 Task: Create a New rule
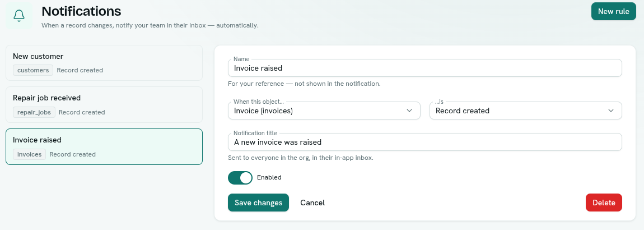[x=613, y=12]
